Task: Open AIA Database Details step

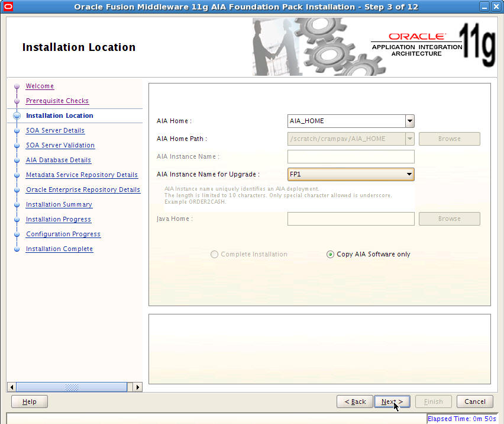Action: 59,160
